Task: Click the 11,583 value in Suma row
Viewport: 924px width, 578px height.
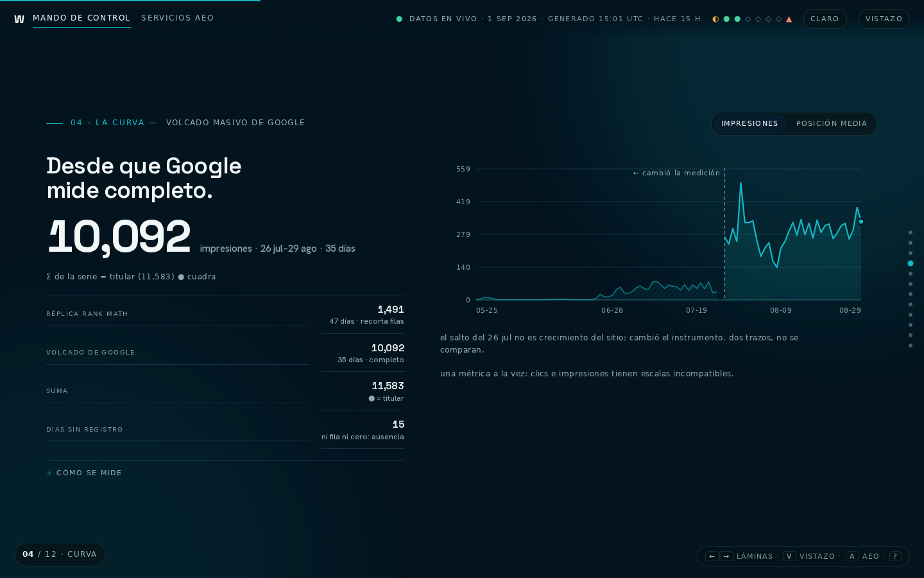Action: click(x=388, y=386)
